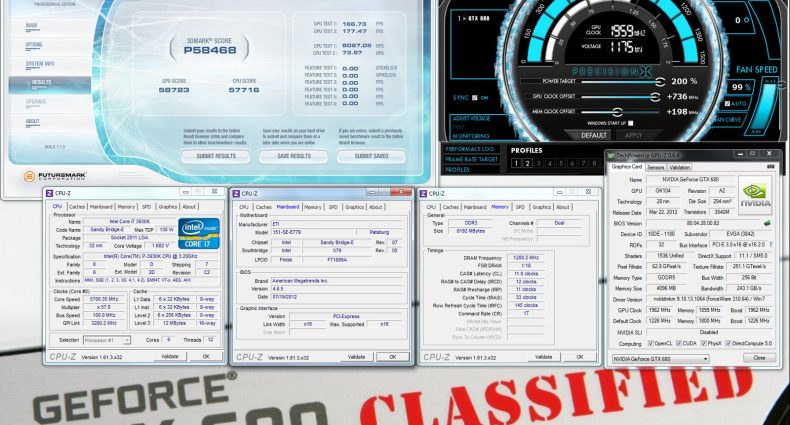This screenshot has height=425, width=790.
Task: Open MONITORING in Precision X
Action: [471, 136]
